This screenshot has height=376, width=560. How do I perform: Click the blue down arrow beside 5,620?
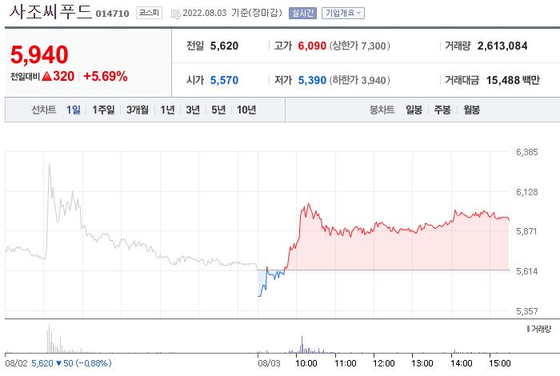pyautogui.click(x=59, y=364)
